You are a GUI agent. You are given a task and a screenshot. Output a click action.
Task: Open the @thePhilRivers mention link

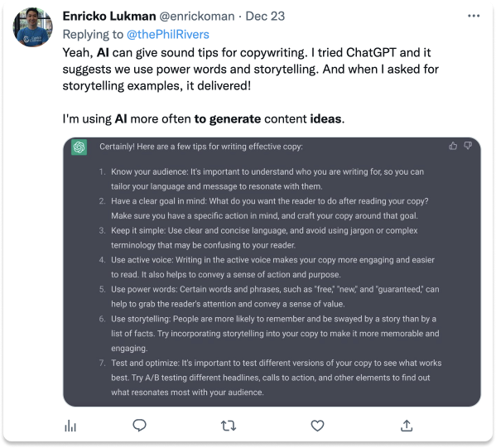[168, 35]
